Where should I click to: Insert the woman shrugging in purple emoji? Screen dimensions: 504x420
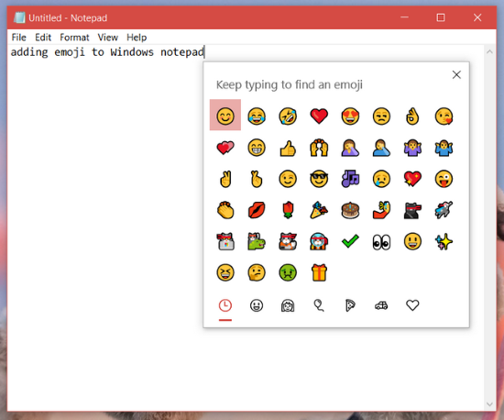pyautogui.click(x=412, y=148)
